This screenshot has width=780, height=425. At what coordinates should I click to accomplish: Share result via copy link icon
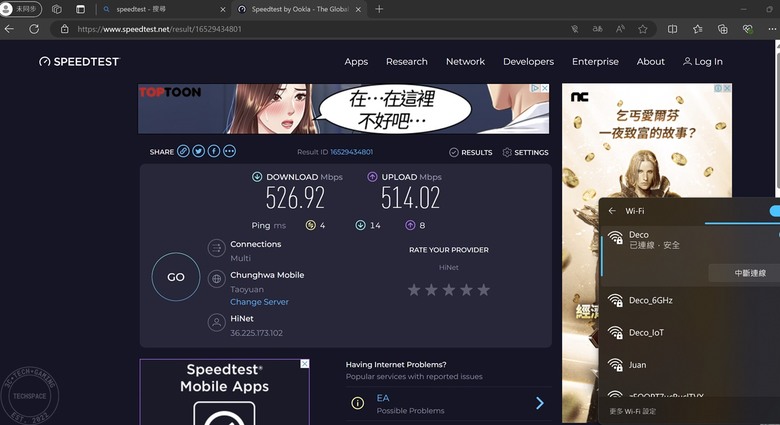(183, 151)
